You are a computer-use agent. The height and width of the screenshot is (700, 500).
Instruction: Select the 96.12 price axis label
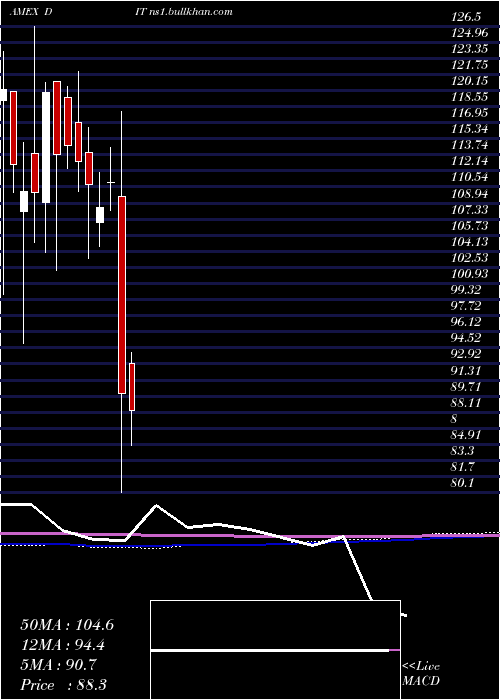pos(466,322)
